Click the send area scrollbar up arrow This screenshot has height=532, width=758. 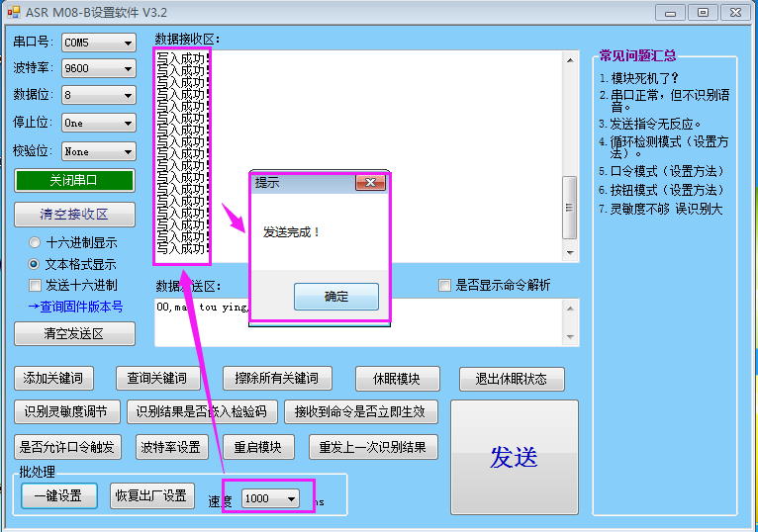click(x=570, y=309)
